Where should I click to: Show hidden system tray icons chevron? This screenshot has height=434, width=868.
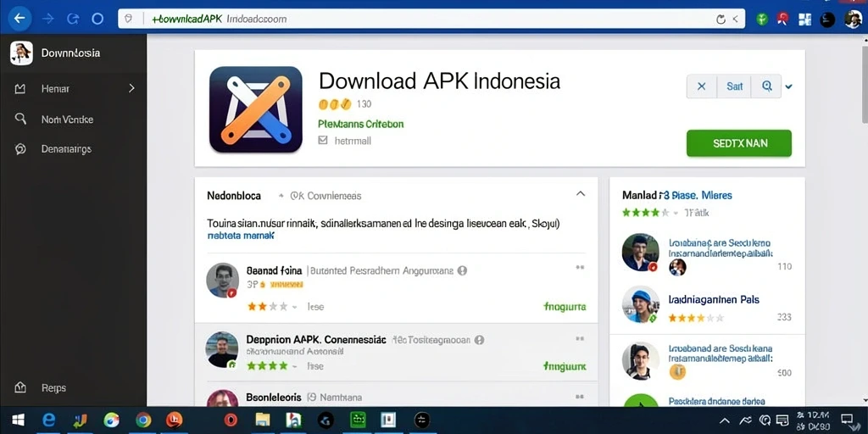click(725, 420)
